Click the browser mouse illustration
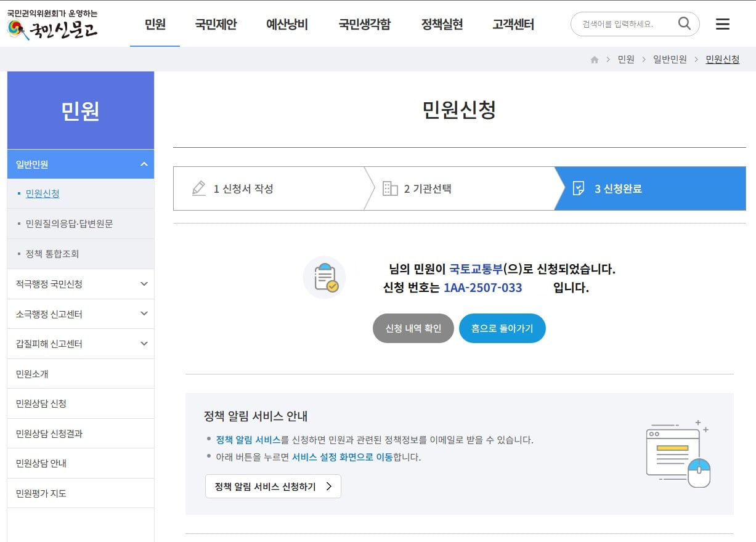Screen dimensions: 756x542 point(678,454)
